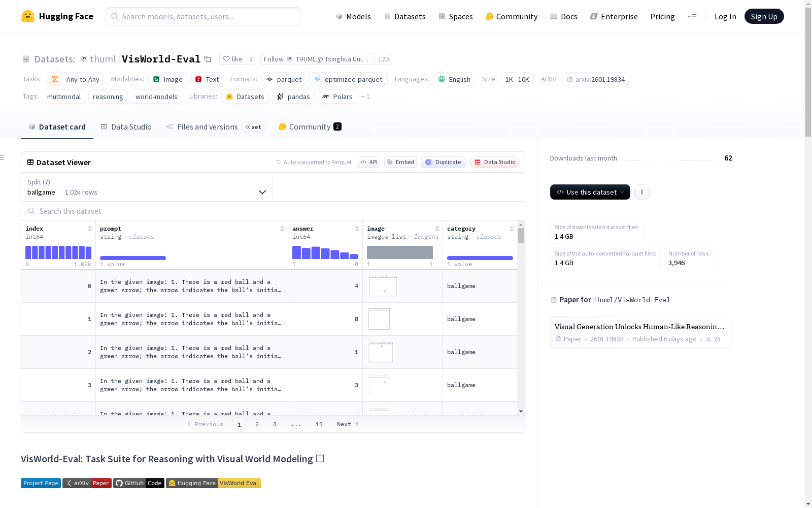812x508 pixels.
Task: Sort the index column
Action: coord(90,229)
